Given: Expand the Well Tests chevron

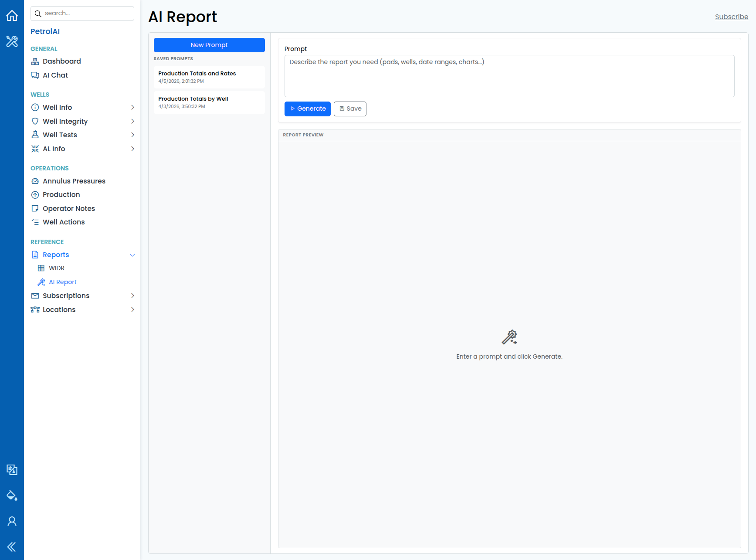Looking at the screenshot, I should [x=132, y=135].
